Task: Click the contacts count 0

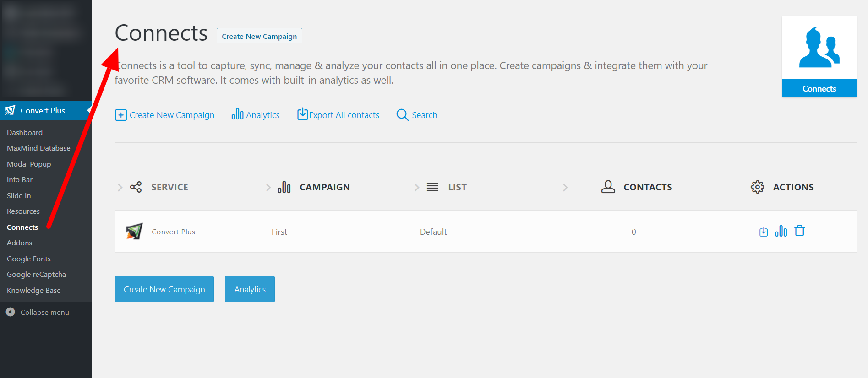Action: 634,232
